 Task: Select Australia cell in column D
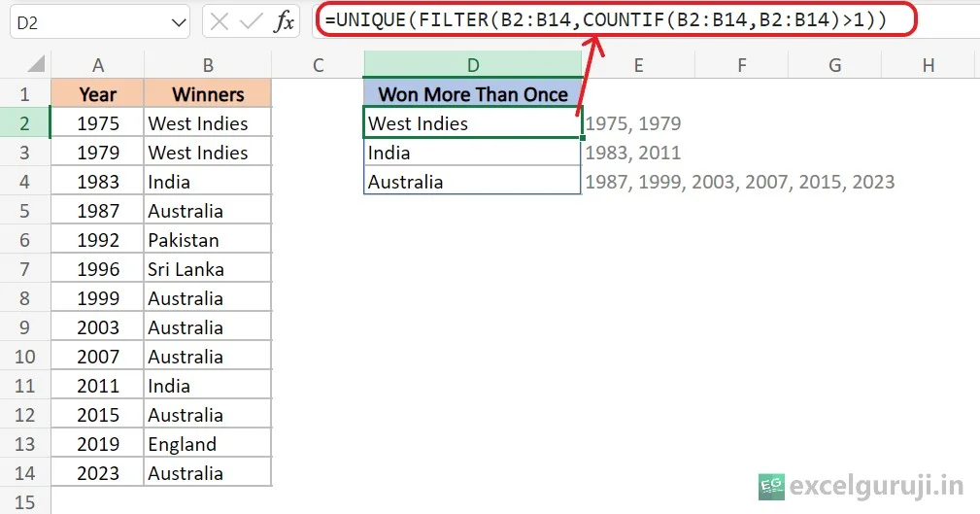pos(473,182)
